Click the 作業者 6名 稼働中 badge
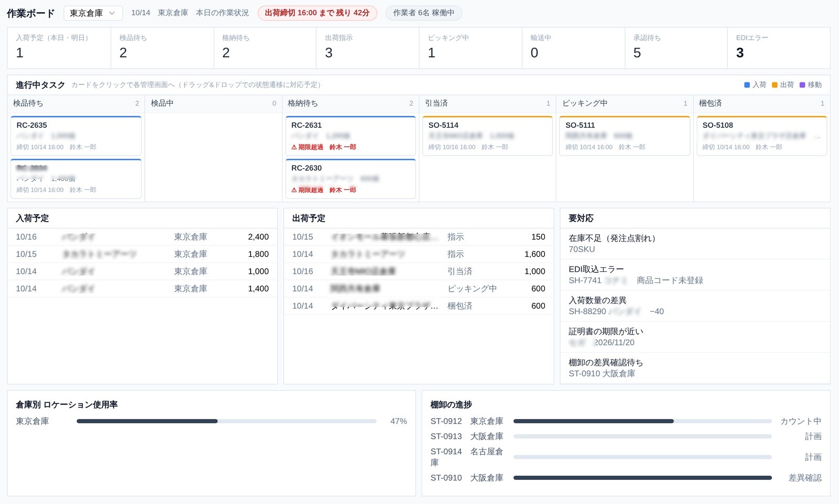Screen dimensions: 839x504 point(424,13)
